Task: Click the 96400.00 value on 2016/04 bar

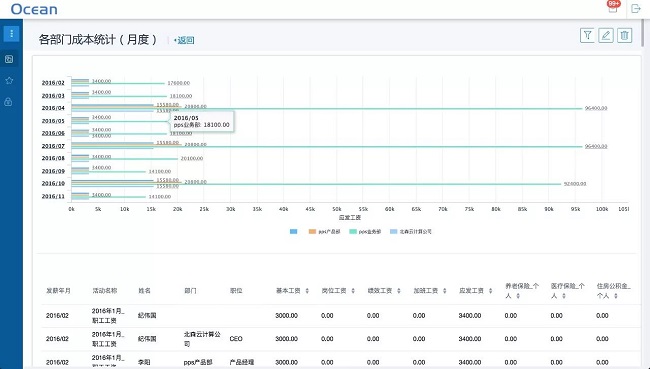Action: 596,108
